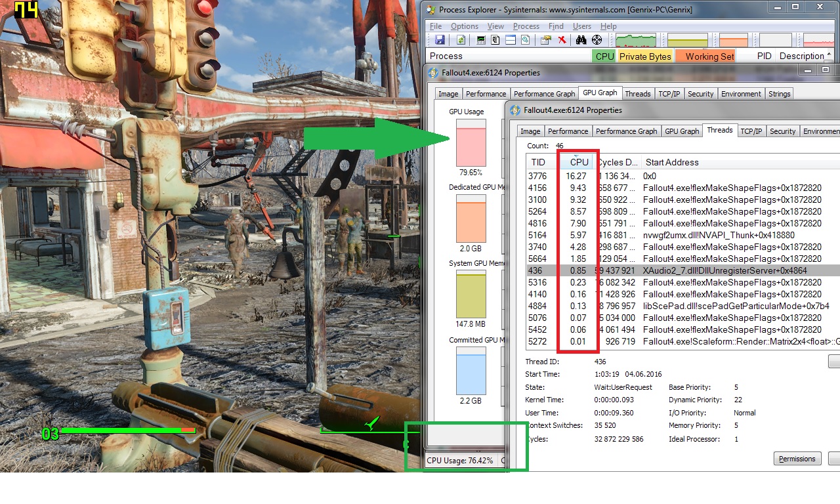840x504 pixels.
Task: Click the System GPU Memory bar showing 147.8 MB
Action: point(471,294)
